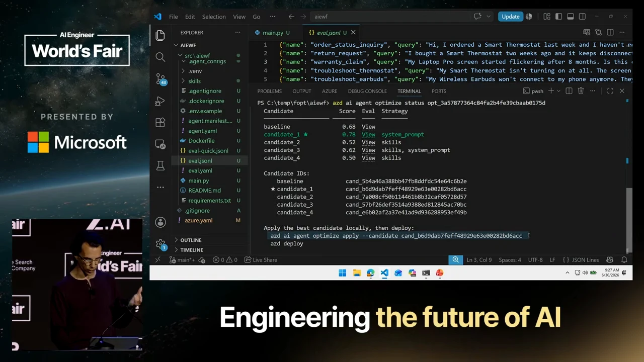Open the Edit menu
644x362 pixels.
coord(190,17)
